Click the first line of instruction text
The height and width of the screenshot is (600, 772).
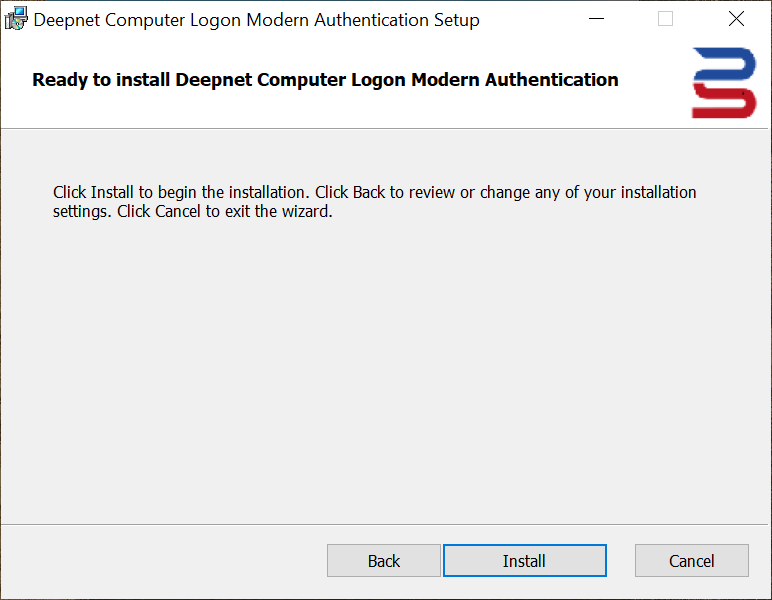pyautogui.click(x=374, y=192)
